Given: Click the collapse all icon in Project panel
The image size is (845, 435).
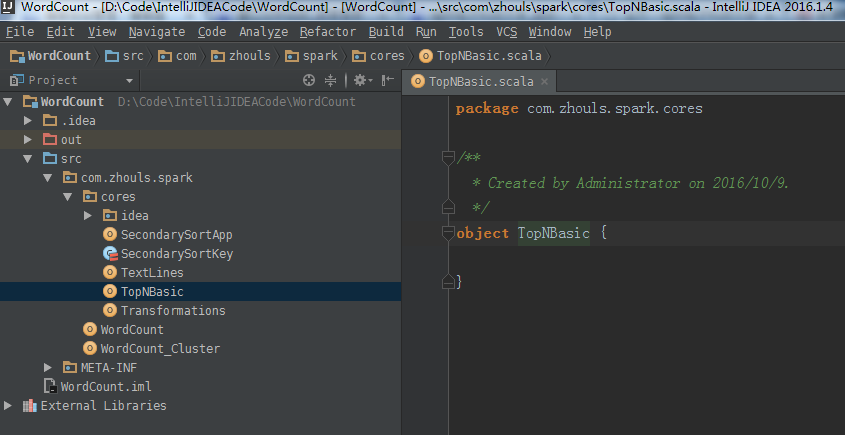Looking at the screenshot, I should tap(330, 80).
